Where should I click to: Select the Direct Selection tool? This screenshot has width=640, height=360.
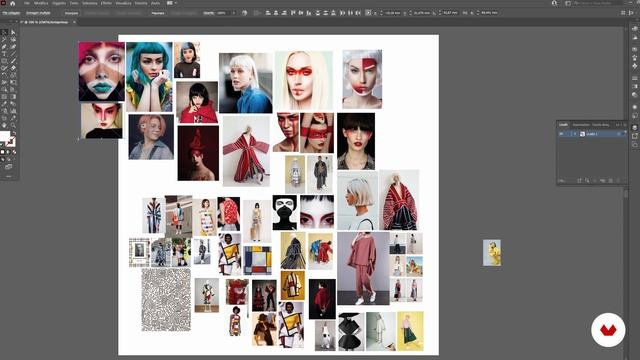point(13,32)
